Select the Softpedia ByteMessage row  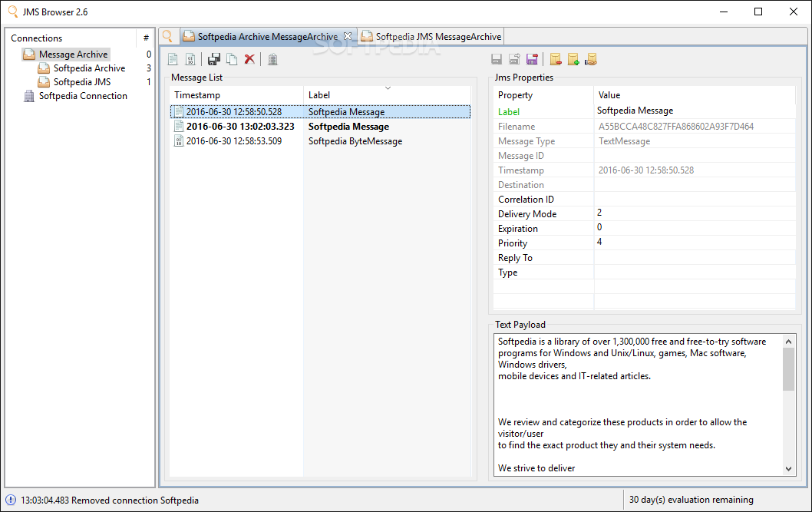tap(320, 140)
